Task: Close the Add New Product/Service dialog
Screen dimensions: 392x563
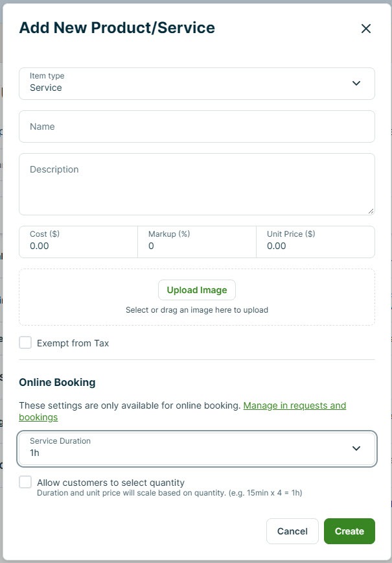Action: (366, 29)
